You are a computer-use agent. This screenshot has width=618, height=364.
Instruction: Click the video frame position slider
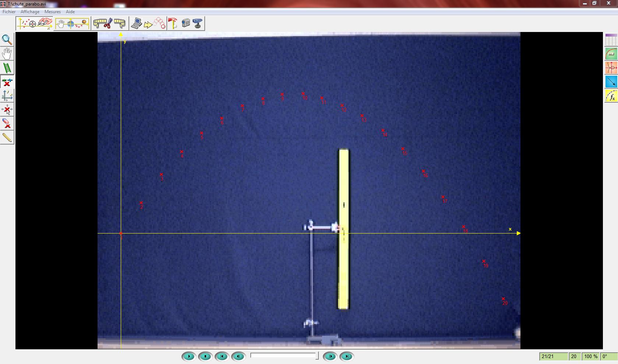pos(283,356)
